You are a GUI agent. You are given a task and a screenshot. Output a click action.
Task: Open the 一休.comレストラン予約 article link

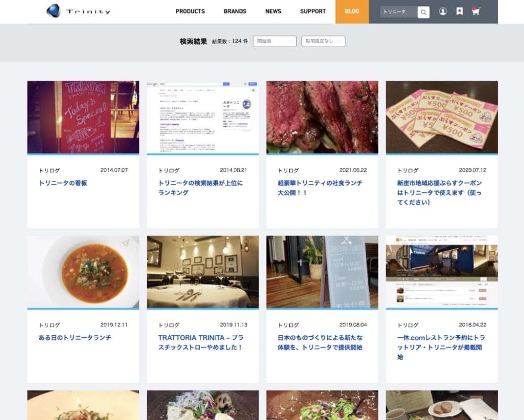441,347
